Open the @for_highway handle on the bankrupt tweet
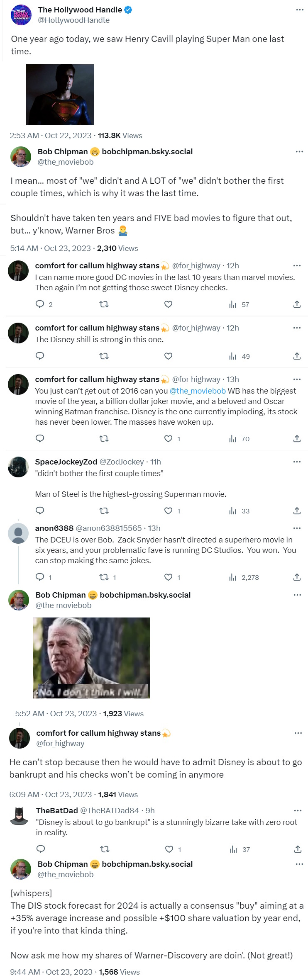 point(60,743)
